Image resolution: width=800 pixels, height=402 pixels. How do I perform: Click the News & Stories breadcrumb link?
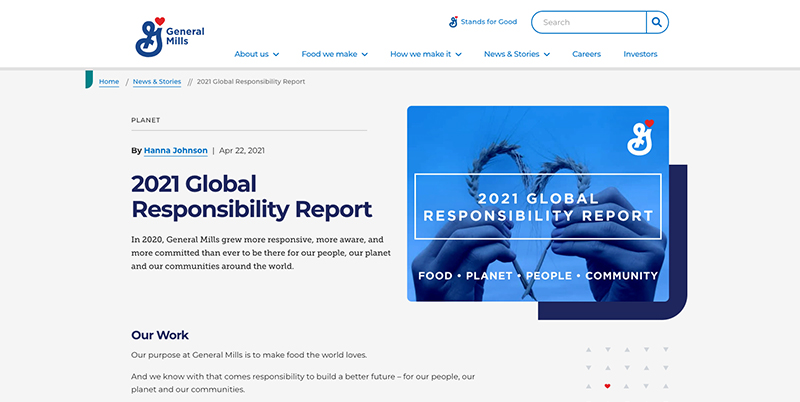click(x=157, y=82)
